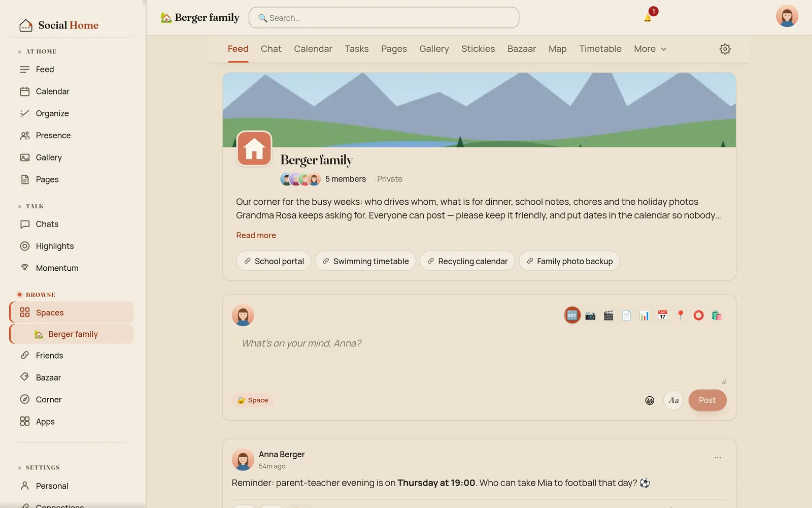812x508 pixels.
Task: Open the School portal link
Action: click(274, 261)
